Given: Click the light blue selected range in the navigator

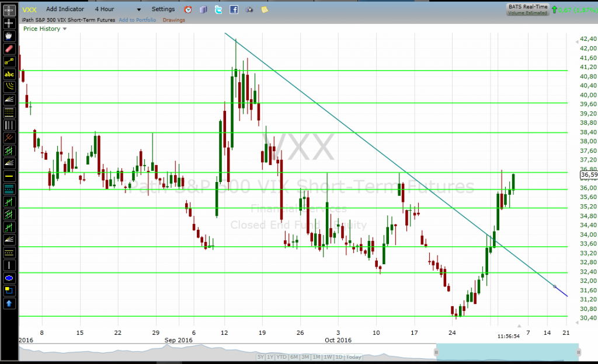Looking at the screenshot, I should pos(507,352).
